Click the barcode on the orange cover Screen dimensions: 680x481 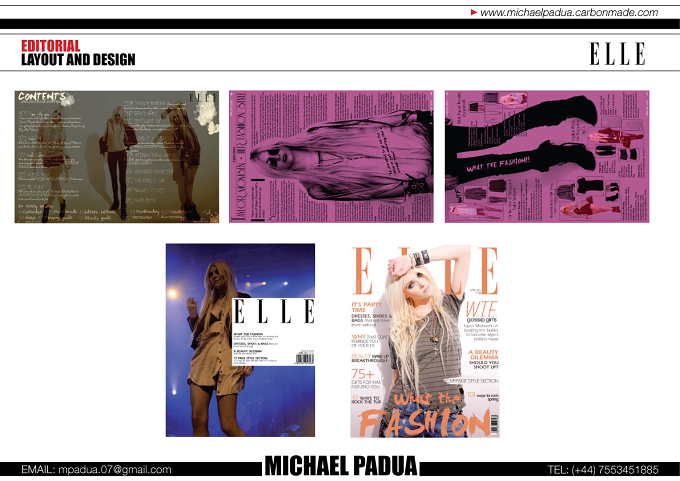[x=494, y=424]
